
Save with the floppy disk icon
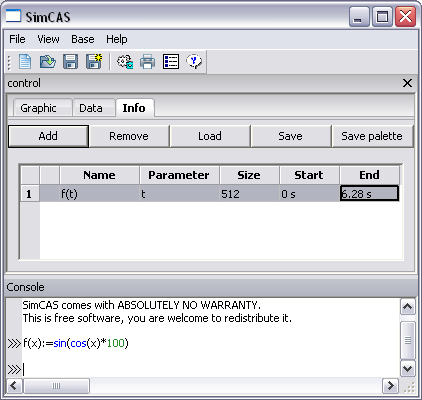click(x=71, y=62)
